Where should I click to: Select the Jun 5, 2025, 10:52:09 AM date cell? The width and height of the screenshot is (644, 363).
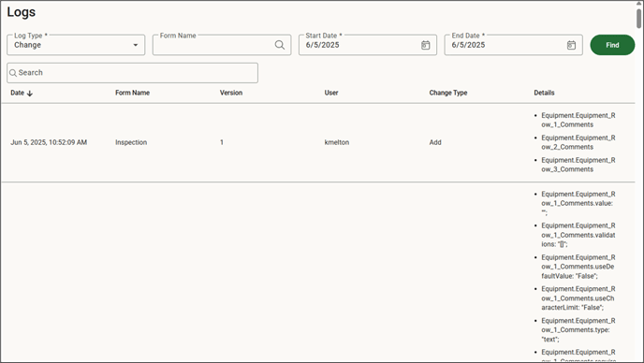pos(49,142)
